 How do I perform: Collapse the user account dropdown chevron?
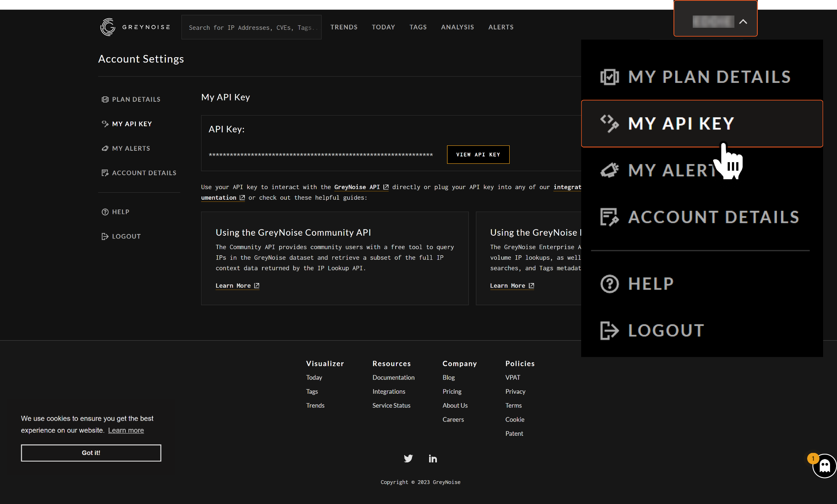743,22
